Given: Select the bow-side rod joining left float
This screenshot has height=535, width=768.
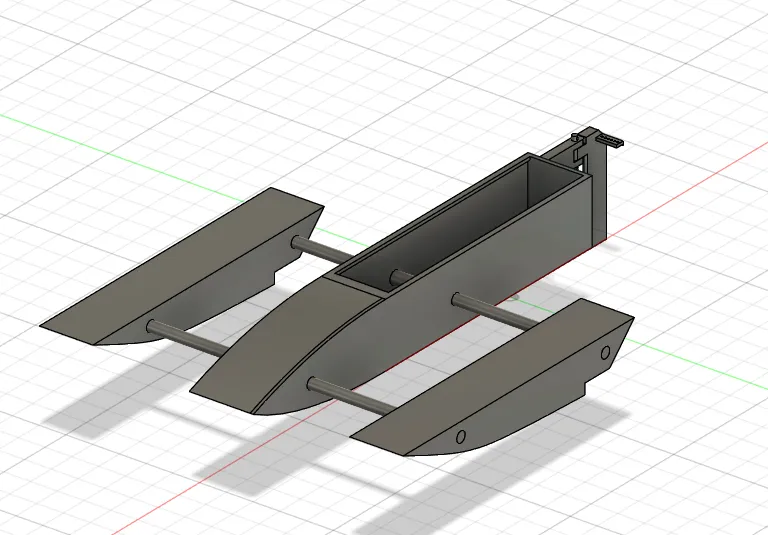Looking at the screenshot, I should point(187,338).
